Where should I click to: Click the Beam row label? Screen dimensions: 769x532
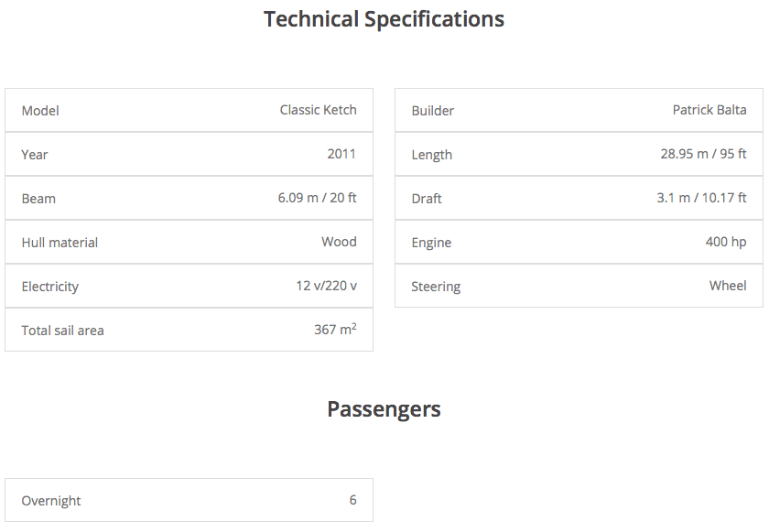tap(38, 199)
